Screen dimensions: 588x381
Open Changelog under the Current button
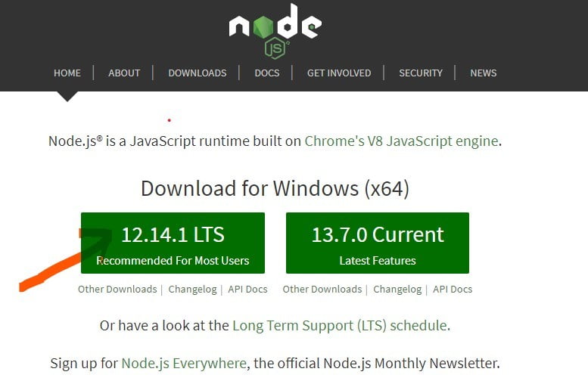397,290
